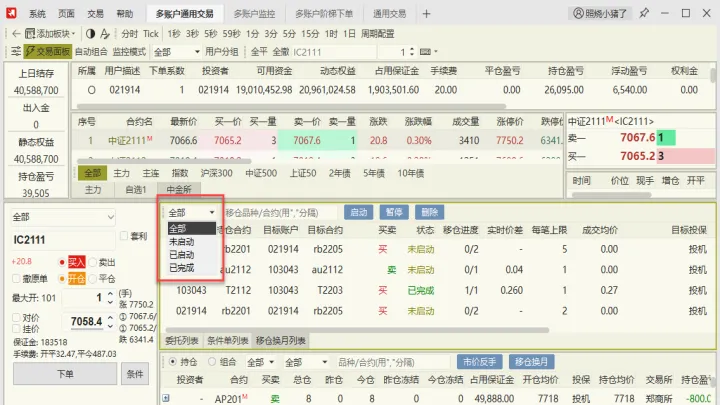Switch to 条件单列表 tab
The image size is (720, 405).
click(x=227, y=341)
